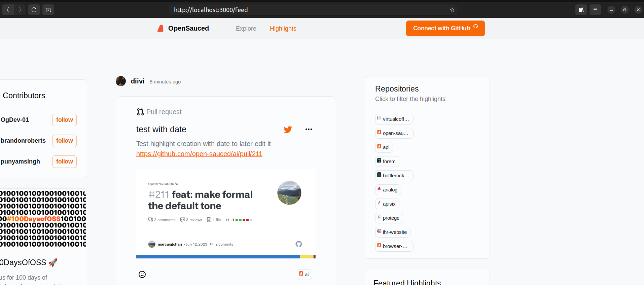
Task: Filter highlights by browser-… repository
Action: (394, 246)
